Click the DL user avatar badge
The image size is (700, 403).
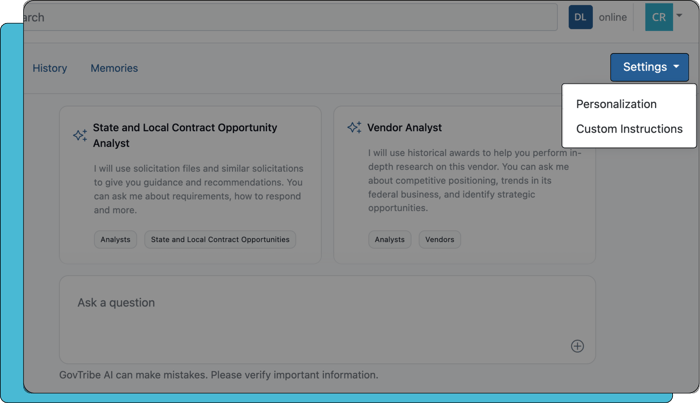click(x=580, y=17)
